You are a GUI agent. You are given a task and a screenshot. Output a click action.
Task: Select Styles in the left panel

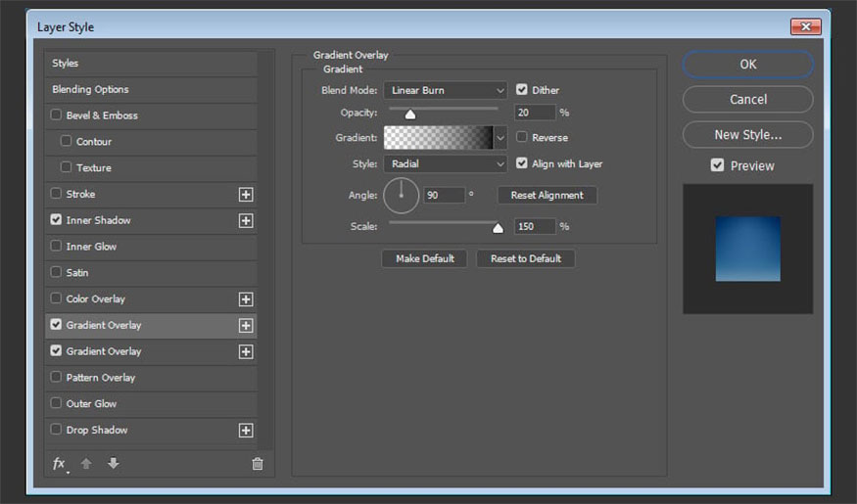click(x=66, y=64)
